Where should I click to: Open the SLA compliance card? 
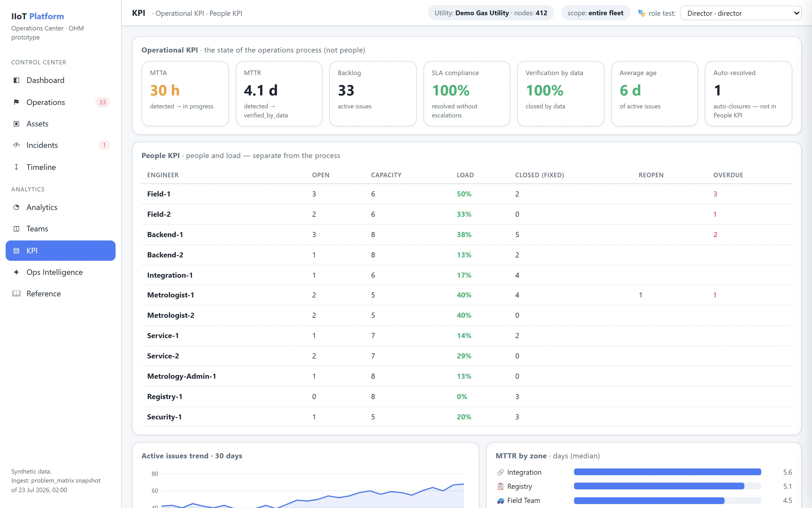pos(467,94)
